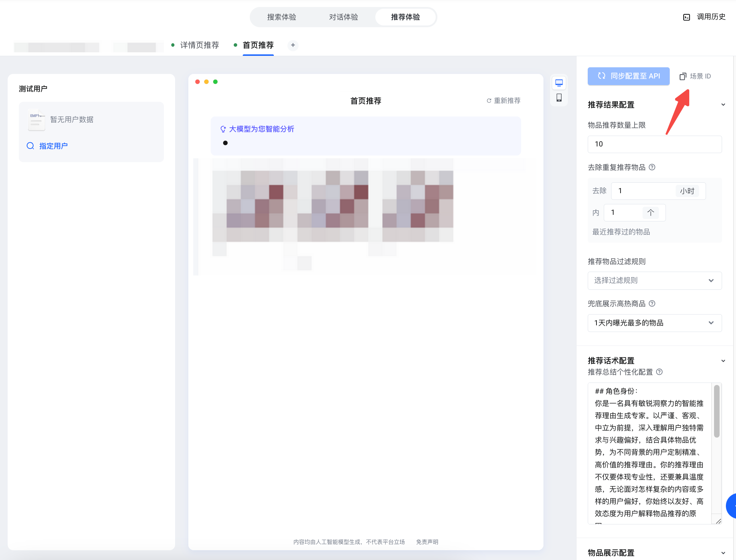The image size is (736, 560).
Task: Click help icon next to 兜底展示高热商品
Action: pyautogui.click(x=652, y=304)
